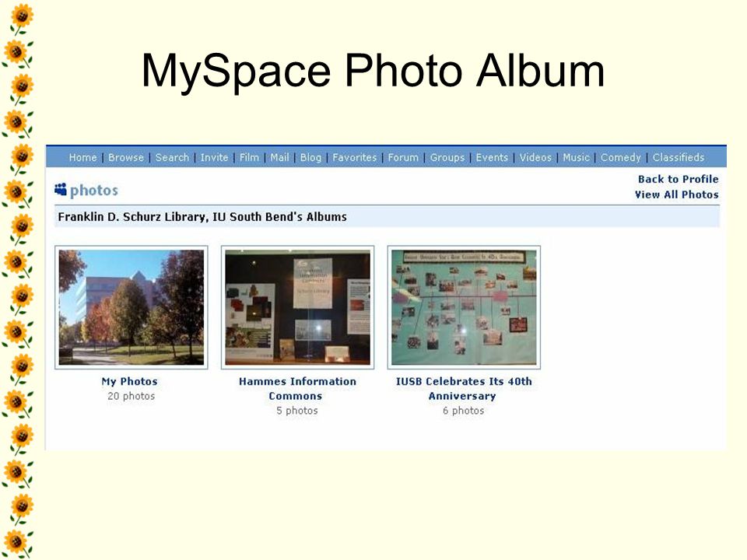Select Events in the navigation bar
Screen dimensions: 747x560
click(x=492, y=158)
